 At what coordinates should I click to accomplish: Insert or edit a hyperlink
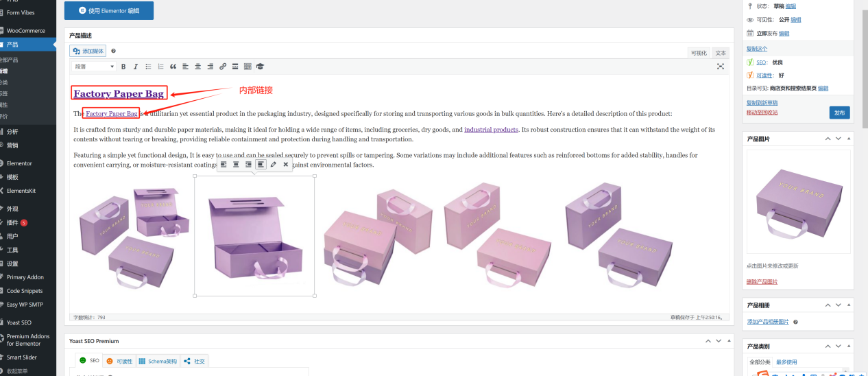click(223, 67)
